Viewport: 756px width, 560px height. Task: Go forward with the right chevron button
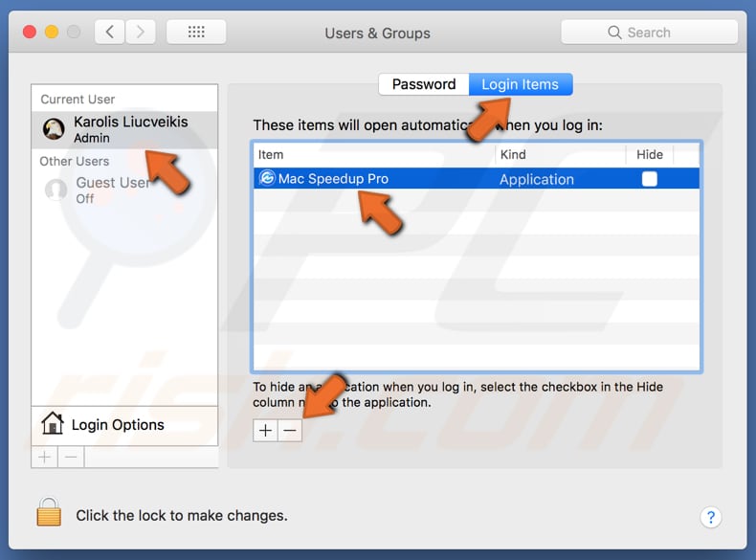(141, 33)
